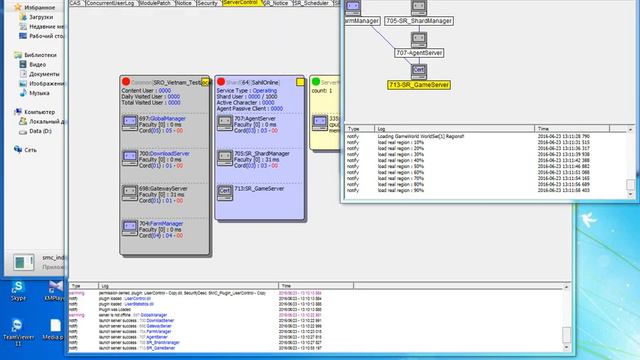Click the red status light on SRO_Vietnam_Test panel
This screenshot has width=640, height=360.
[x=126, y=82]
